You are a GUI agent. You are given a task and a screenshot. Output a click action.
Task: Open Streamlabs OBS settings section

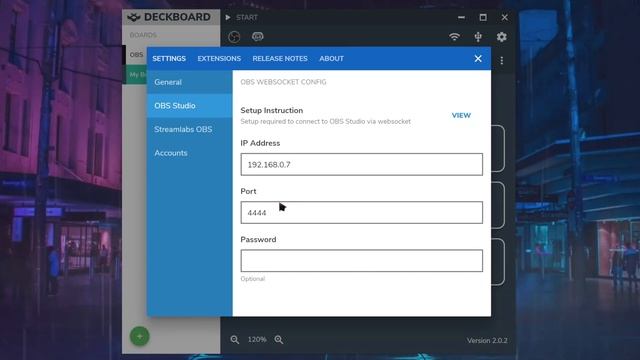190,129
